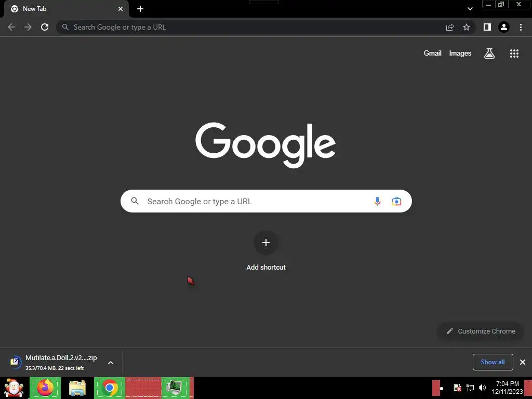The image size is (532, 399).
Task: Go forward using the forward arrow
Action: 28,27
